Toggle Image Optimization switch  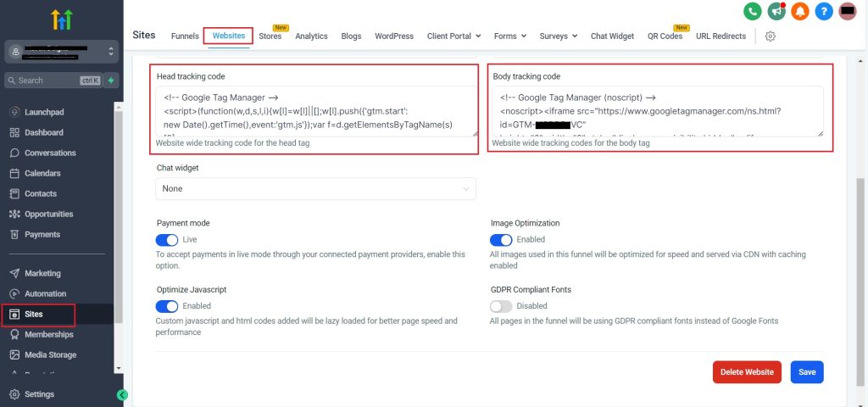coord(501,240)
